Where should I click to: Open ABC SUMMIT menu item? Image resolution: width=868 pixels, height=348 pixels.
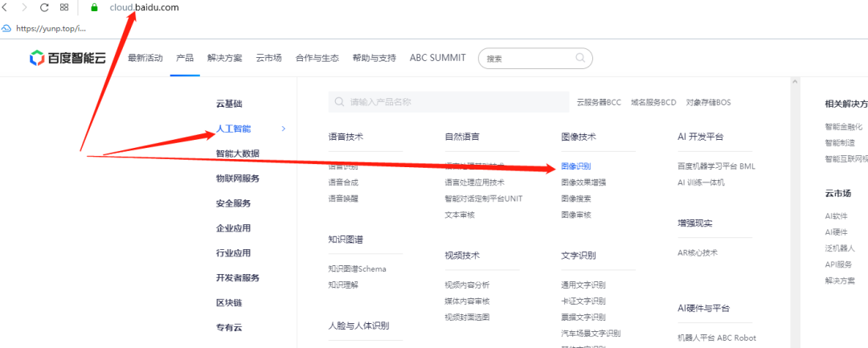[x=438, y=58]
